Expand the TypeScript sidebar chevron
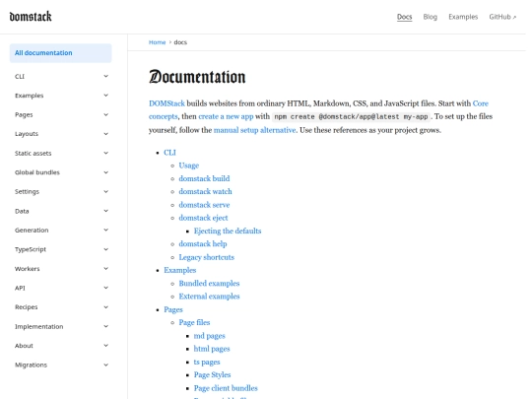Image resolution: width=532 pixels, height=399 pixels. [105, 249]
